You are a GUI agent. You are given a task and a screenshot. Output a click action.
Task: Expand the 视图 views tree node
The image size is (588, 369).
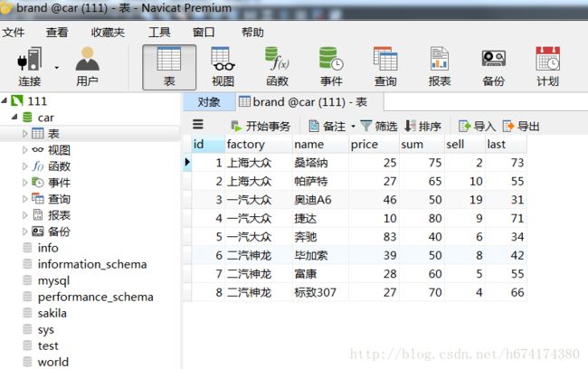[24, 150]
